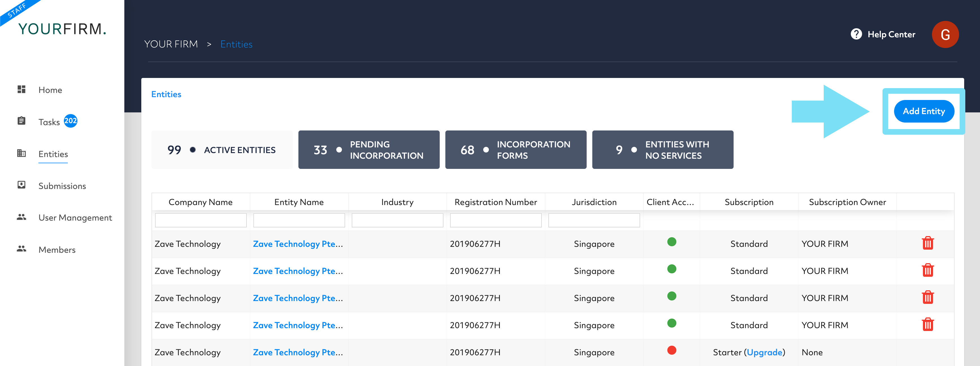The height and width of the screenshot is (366, 980).
Task: Click the Home dashboard icon in sidebar
Action: 21,89
